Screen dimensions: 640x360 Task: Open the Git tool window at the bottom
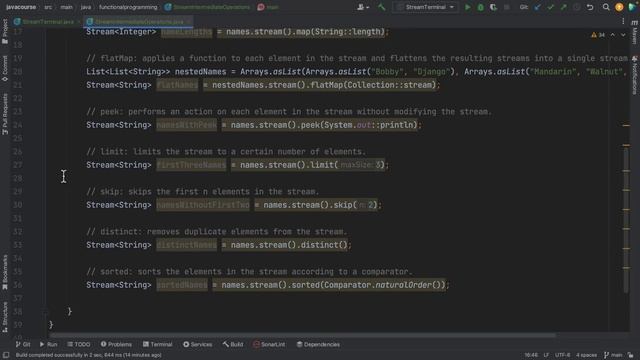click(23, 344)
